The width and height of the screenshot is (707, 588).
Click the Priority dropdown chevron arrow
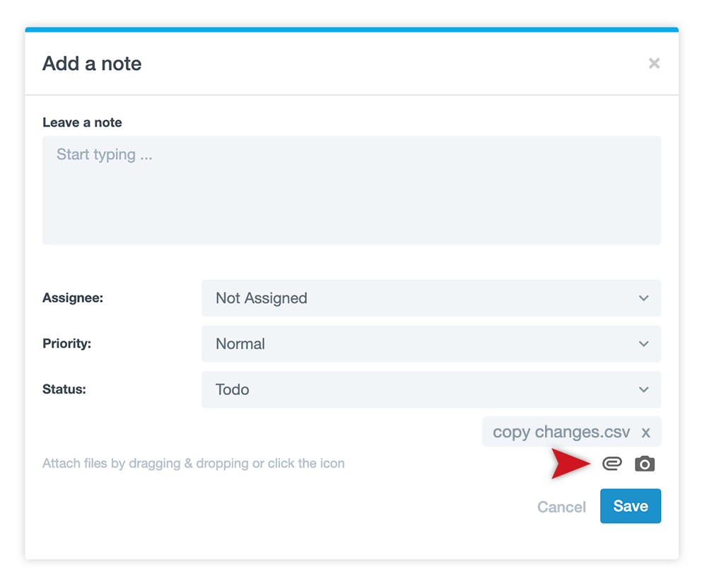[x=643, y=344]
